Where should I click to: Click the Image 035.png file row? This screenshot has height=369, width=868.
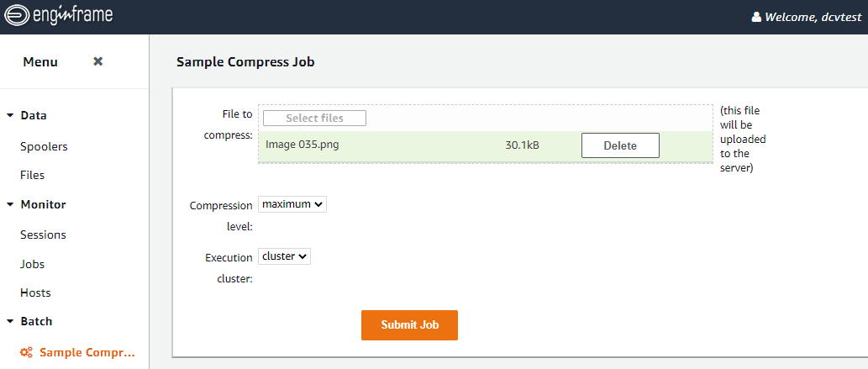[486, 145]
